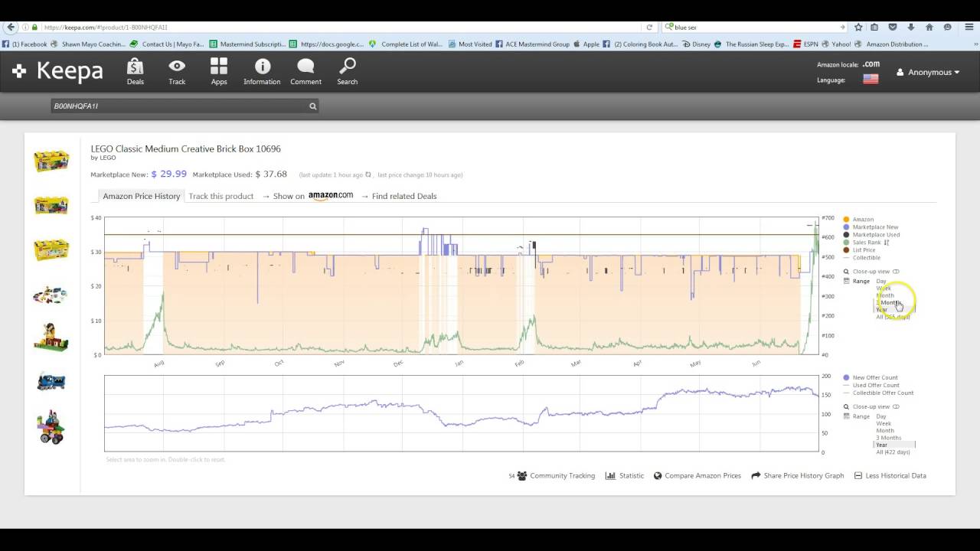Viewport: 980px width, 551px height.
Task: Toggle Close-up view for offer count graph
Action: coord(871,407)
